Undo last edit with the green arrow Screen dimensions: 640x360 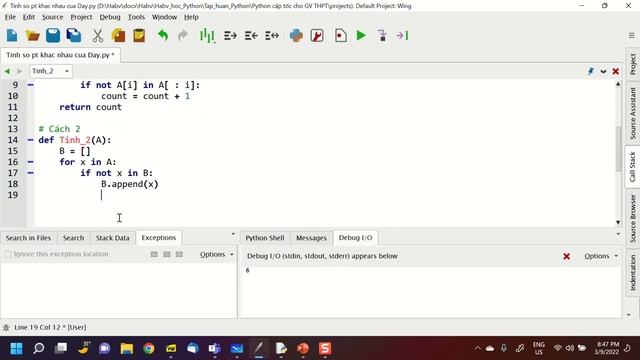tap(163, 36)
